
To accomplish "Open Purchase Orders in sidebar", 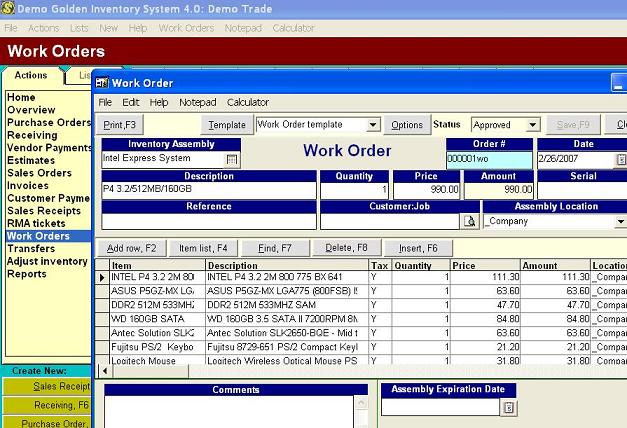I will click(49, 122).
